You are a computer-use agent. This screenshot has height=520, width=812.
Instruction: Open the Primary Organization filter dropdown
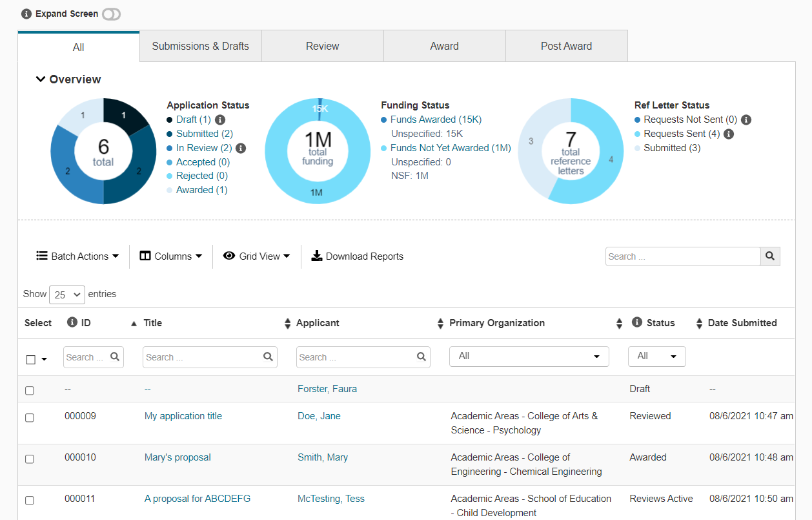529,356
